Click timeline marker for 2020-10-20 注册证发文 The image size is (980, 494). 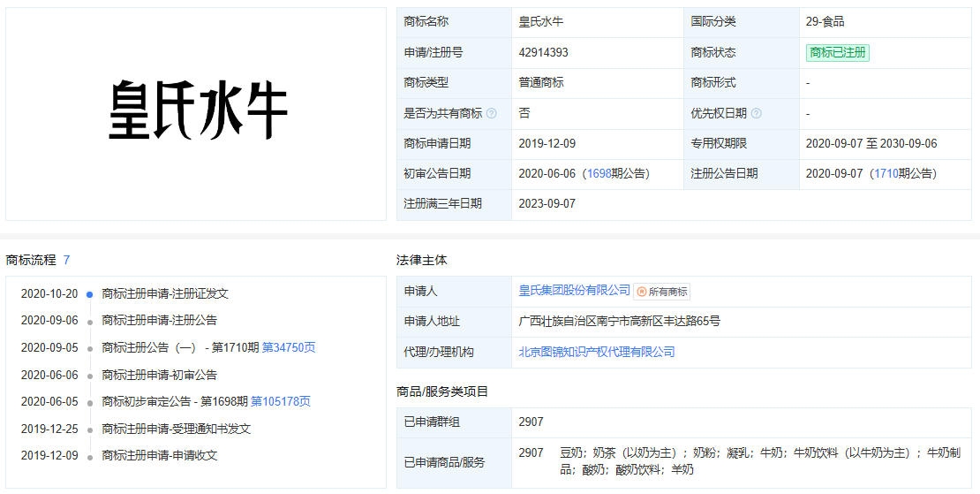[x=90, y=294]
